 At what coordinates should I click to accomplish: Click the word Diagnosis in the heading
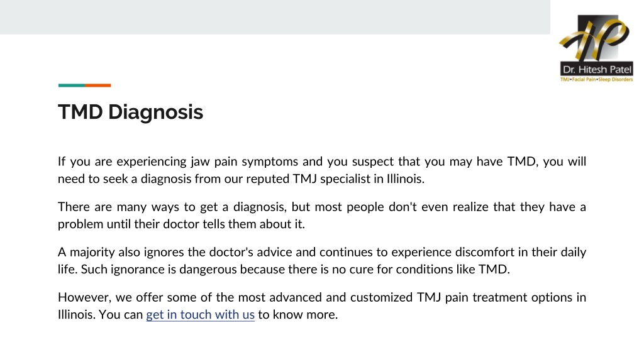coord(156,112)
